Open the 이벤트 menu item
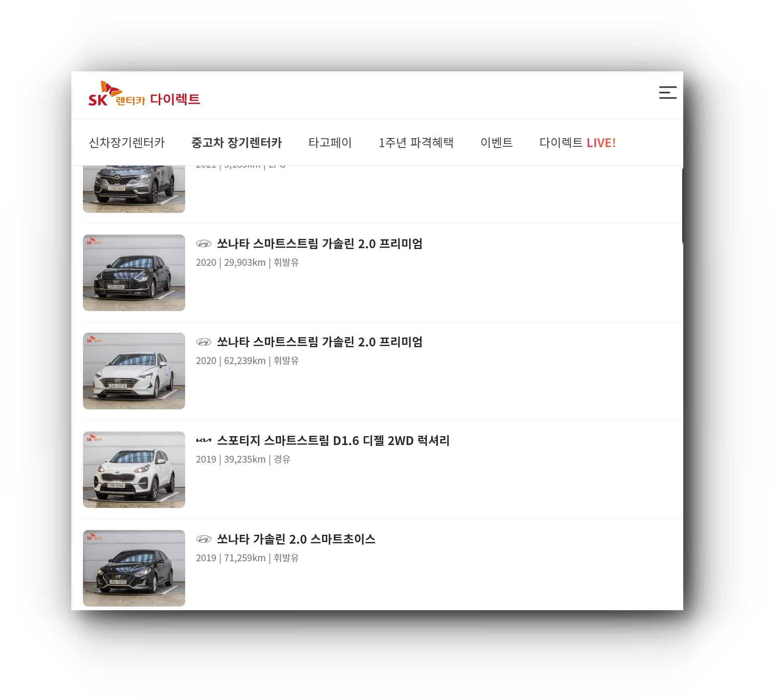Image resolution: width=773 pixels, height=700 pixels. point(496,143)
